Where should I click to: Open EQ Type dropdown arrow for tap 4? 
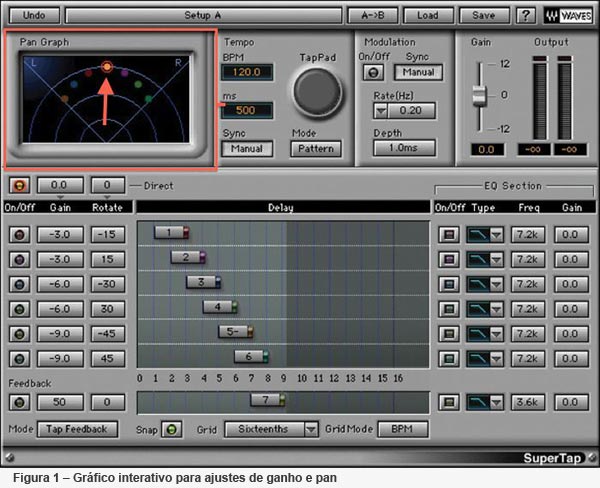point(497,309)
